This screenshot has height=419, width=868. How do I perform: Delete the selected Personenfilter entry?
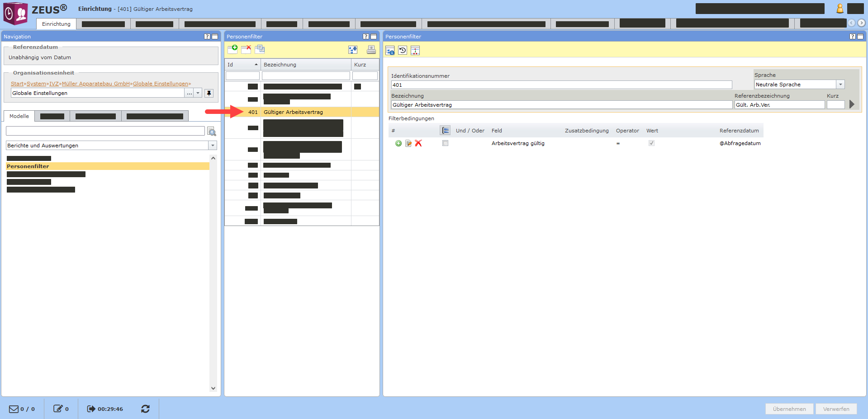pyautogui.click(x=246, y=49)
